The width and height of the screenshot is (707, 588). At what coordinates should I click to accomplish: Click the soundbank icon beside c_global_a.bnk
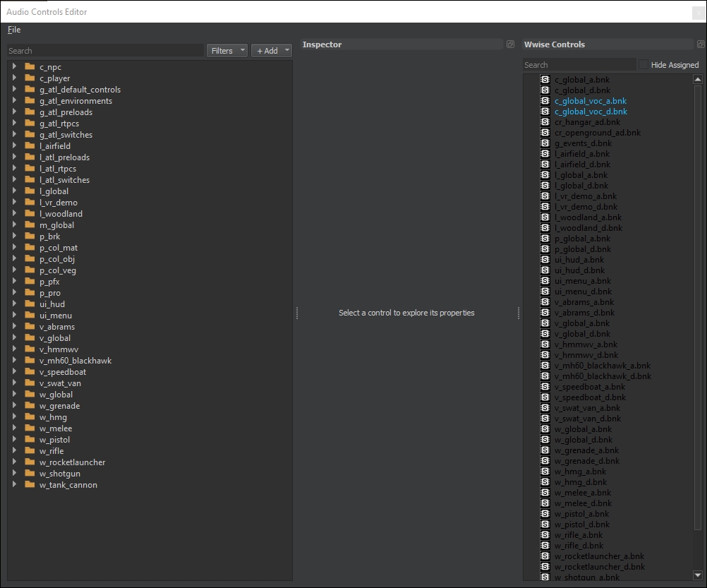(x=545, y=80)
